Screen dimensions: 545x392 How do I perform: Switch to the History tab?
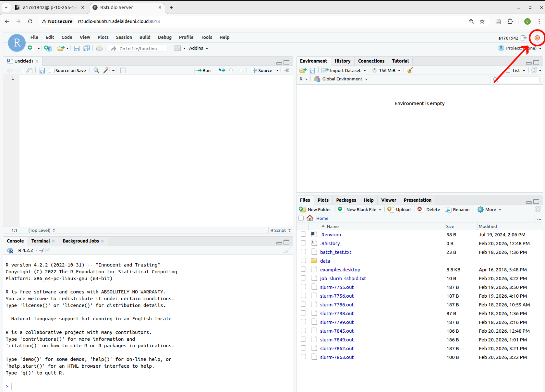point(343,61)
